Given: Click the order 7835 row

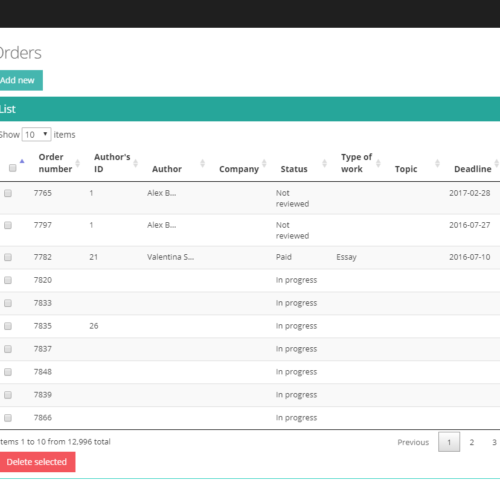Looking at the screenshot, I should pyautogui.click(x=250, y=326).
